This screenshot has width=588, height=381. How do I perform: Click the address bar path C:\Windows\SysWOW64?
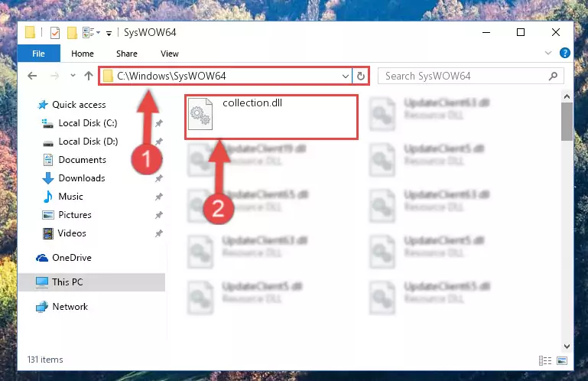pyautogui.click(x=171, y=77)
